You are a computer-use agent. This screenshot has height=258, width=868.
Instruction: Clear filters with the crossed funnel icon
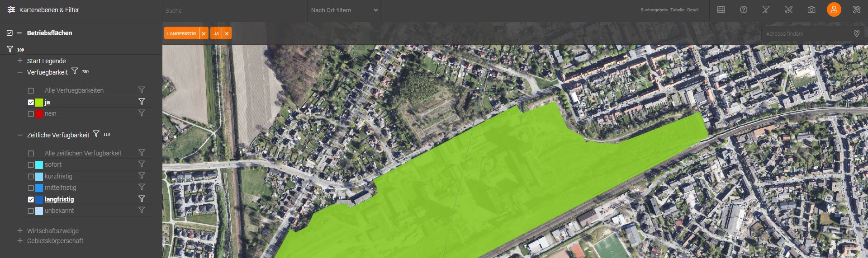(766, 9)
